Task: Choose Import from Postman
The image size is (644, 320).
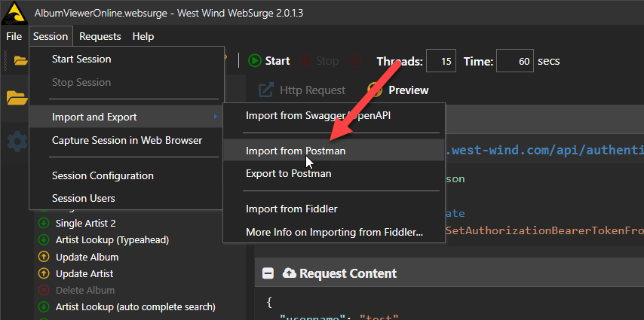Action: pyautogui.click(x=296, y=151)
